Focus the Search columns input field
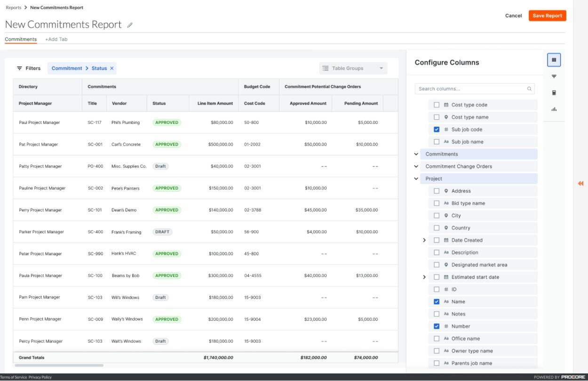Image resolution: width=588 pixels, height=381 pixels. click(475, 89)
